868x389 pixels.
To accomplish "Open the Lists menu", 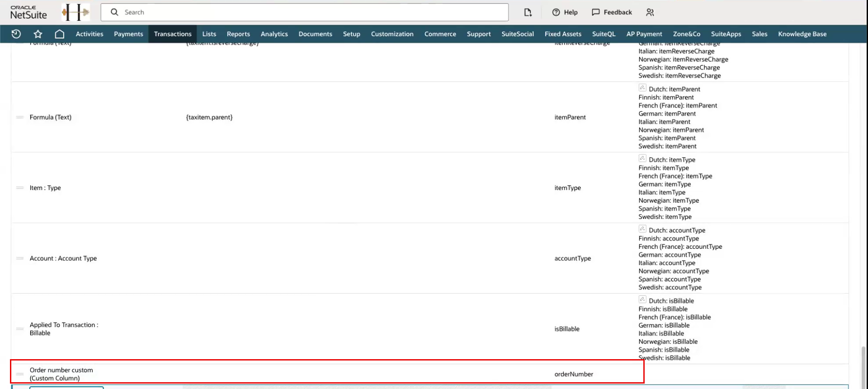I will (209, 34).
